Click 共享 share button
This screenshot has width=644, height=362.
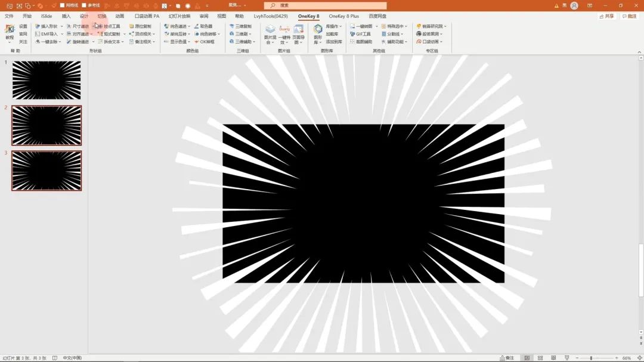point(606,16)
